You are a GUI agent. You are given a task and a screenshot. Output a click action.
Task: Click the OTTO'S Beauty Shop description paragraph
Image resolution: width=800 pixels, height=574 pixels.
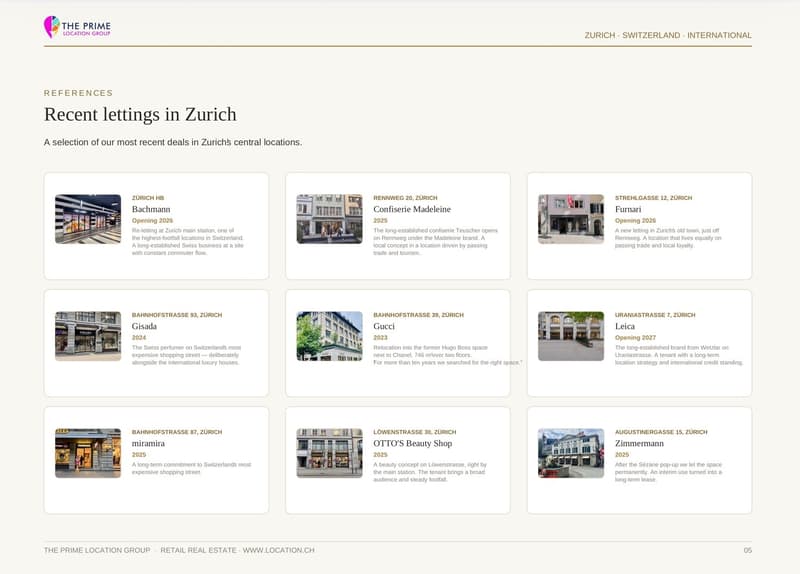(x=430, y=472)
